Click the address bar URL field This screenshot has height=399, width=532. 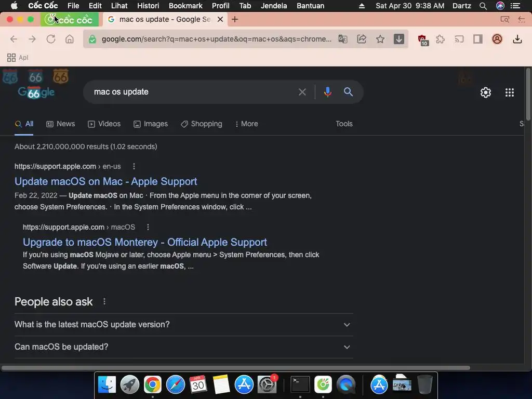pyautogui.click(x=217, y=39)
